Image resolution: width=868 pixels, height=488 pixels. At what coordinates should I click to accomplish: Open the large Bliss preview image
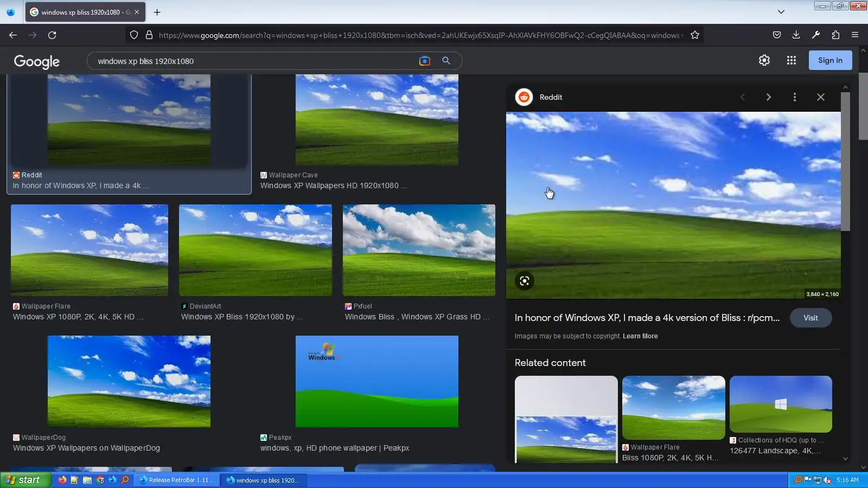673,205
